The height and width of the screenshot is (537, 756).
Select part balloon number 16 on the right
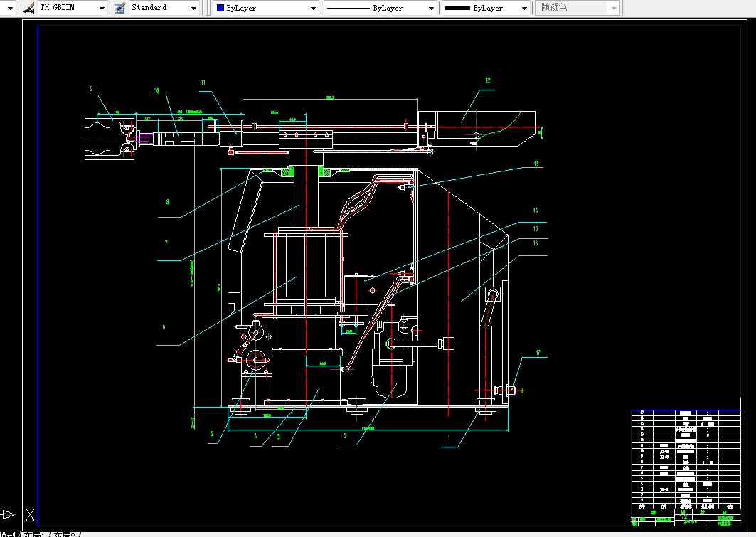point(536,243)
